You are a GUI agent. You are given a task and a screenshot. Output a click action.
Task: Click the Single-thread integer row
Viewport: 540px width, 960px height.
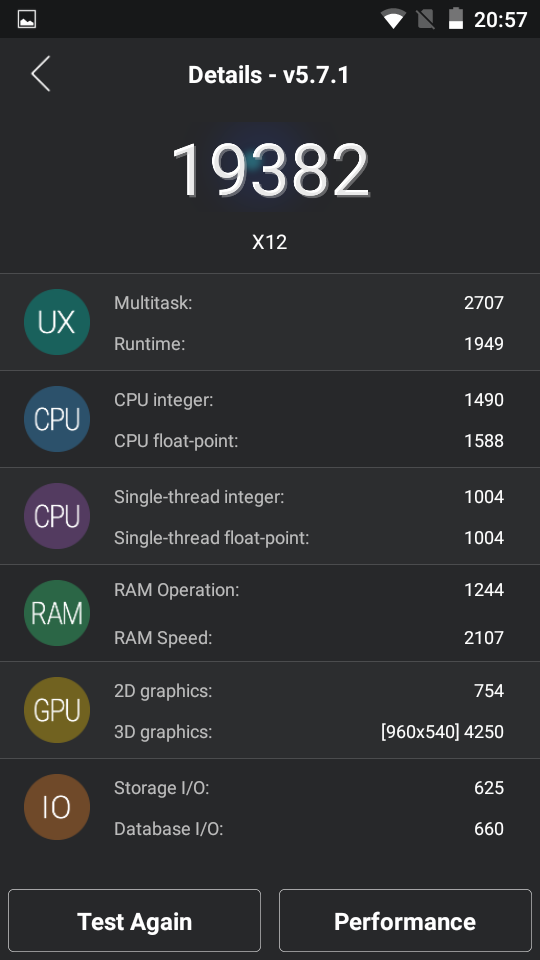tap(309, 497)
